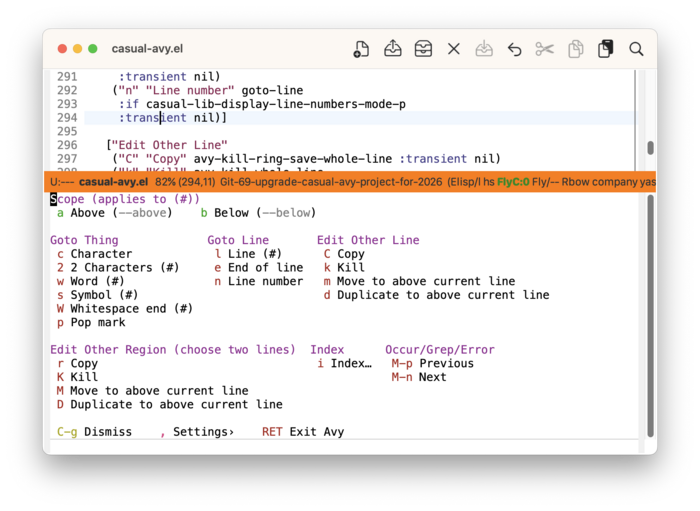Click M-n Next entry
The height and width of the screenshot is (511, 700).
(419, 377)
